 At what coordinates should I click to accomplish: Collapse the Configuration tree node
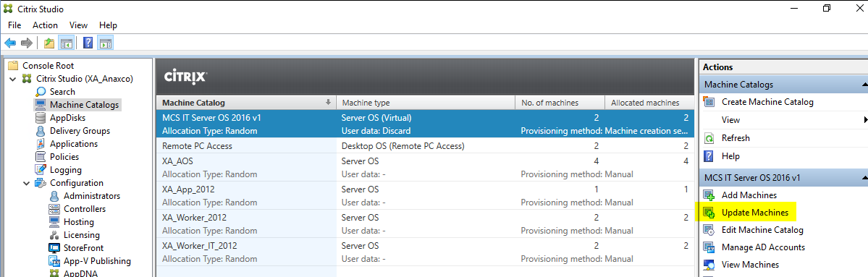(x=27, y=183)
